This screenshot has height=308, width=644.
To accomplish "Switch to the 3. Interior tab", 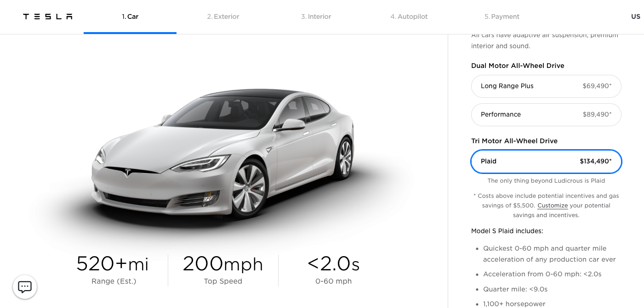I will [316, 17].
